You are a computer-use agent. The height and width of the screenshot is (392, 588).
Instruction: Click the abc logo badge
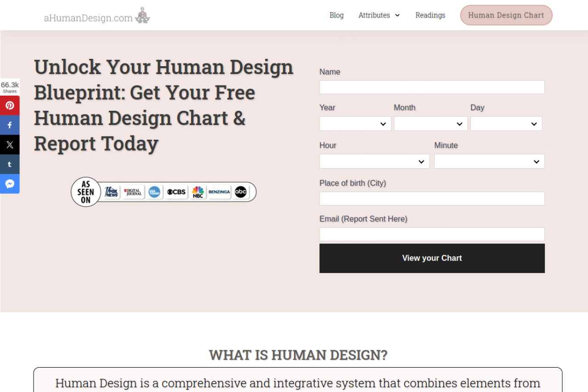pos(241,192)
